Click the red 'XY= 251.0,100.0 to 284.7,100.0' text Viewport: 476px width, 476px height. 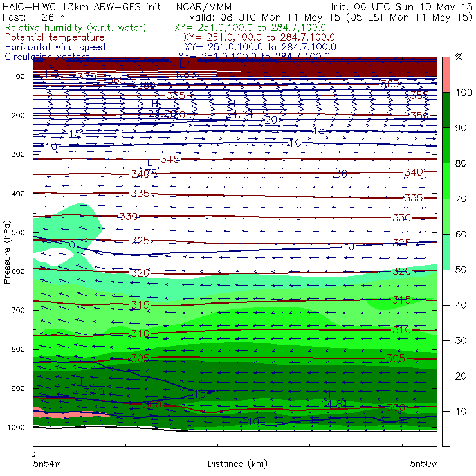coord(259,37)
